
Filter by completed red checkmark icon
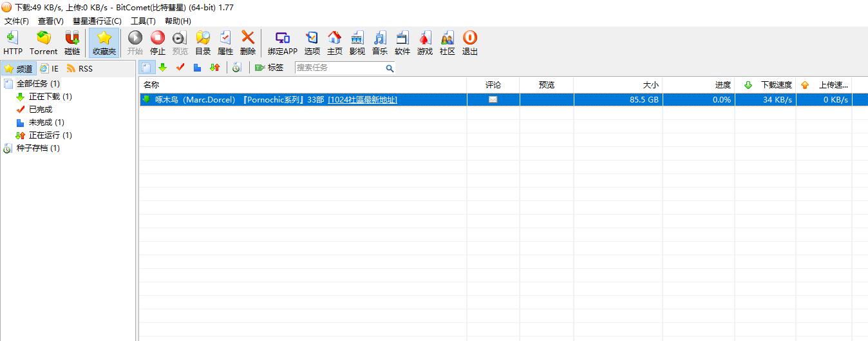tap(180, 67)
